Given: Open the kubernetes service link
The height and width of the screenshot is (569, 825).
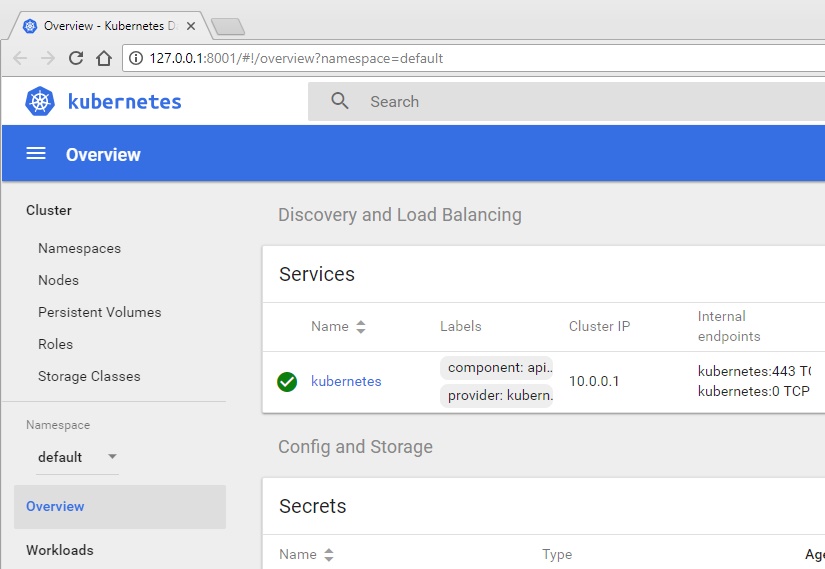Looking at the screenshot, I should [x=346, y=381].
